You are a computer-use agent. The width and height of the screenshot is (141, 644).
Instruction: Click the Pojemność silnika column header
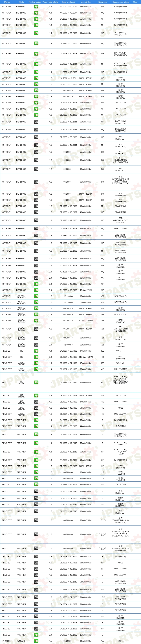[x=50, y=2]
